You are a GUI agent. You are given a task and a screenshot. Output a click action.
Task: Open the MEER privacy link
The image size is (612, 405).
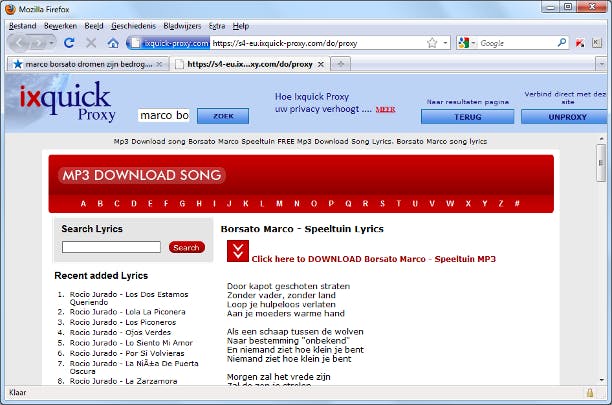point(385,110)
